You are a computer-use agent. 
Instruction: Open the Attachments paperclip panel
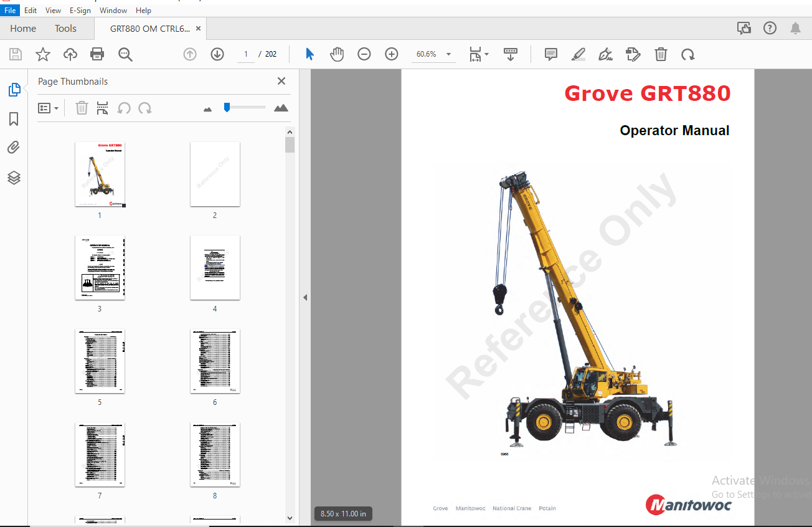coord(14,148)
